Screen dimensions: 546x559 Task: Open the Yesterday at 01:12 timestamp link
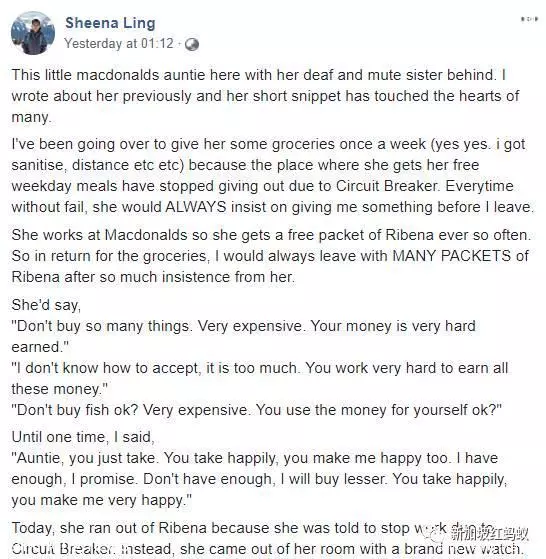119,43
